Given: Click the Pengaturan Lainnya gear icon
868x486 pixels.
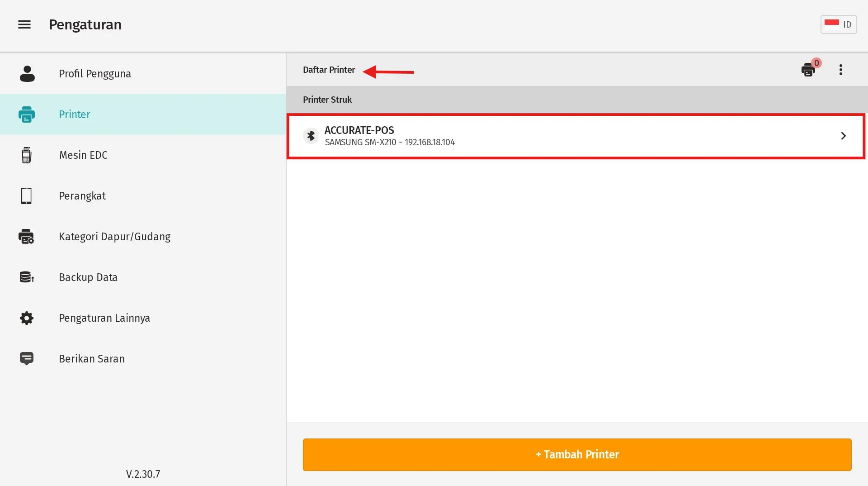Looking at the screenshot, I should [x=27, y=318].
